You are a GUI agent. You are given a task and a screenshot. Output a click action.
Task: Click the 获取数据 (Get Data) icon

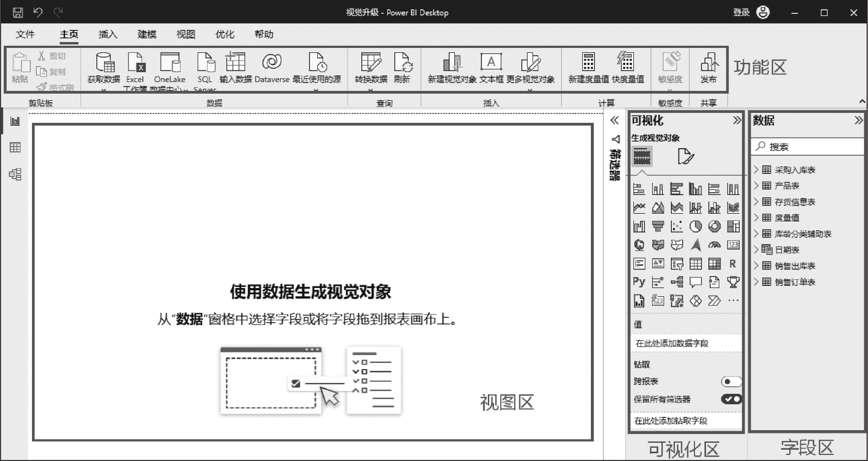pyautogui.click(x=104, y=63)
